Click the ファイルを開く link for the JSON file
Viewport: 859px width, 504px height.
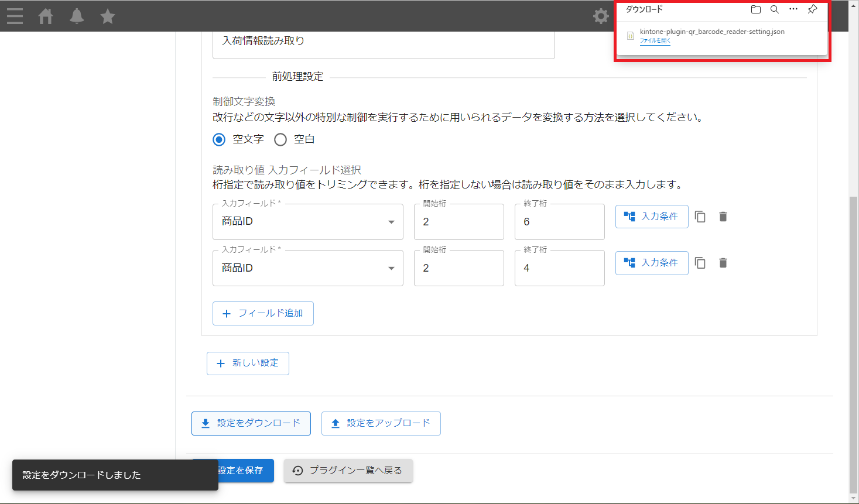(653, 41)
